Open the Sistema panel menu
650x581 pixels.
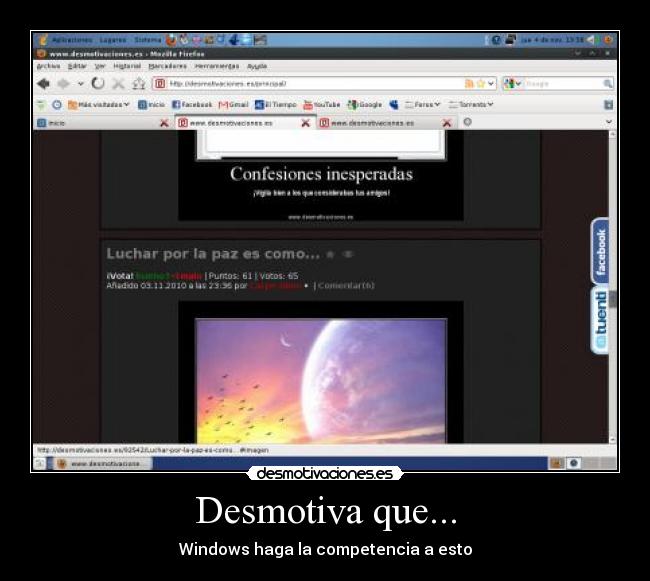147,40
